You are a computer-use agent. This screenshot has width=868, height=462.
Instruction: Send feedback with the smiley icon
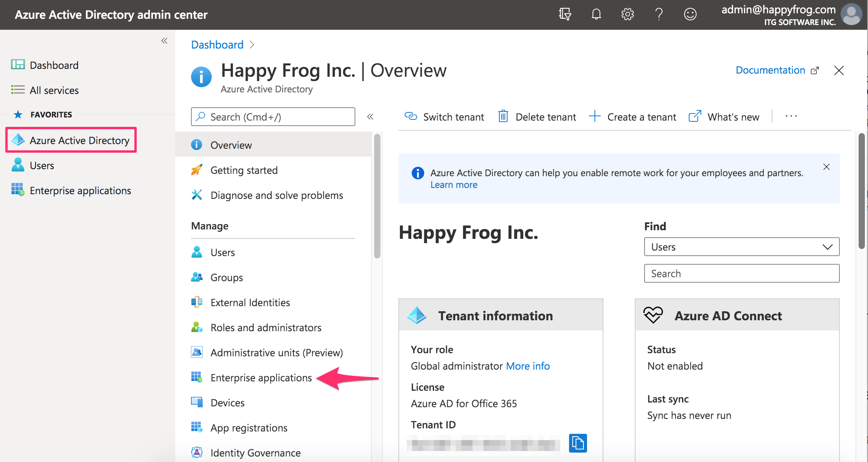click(x=690, y=14)
